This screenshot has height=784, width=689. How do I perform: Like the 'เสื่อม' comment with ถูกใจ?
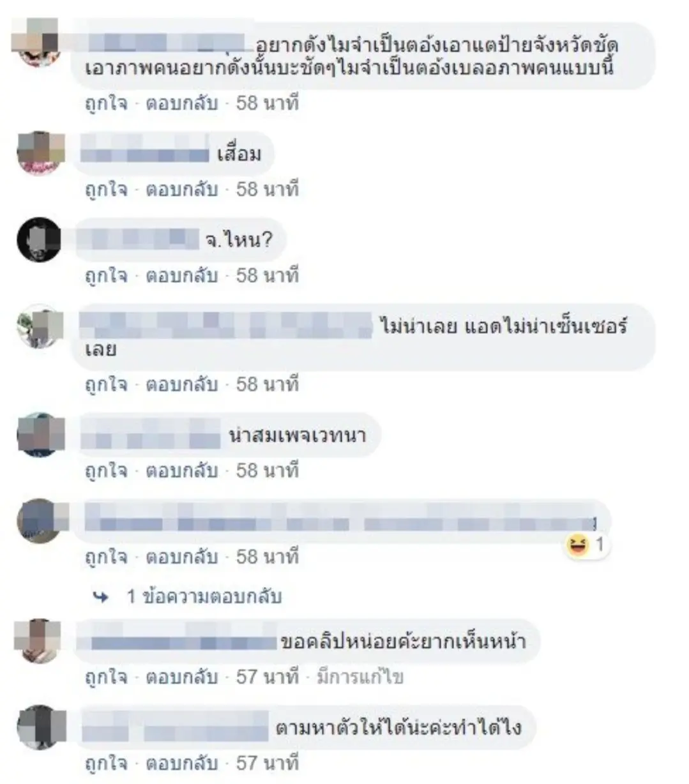(x=106, y=190)
